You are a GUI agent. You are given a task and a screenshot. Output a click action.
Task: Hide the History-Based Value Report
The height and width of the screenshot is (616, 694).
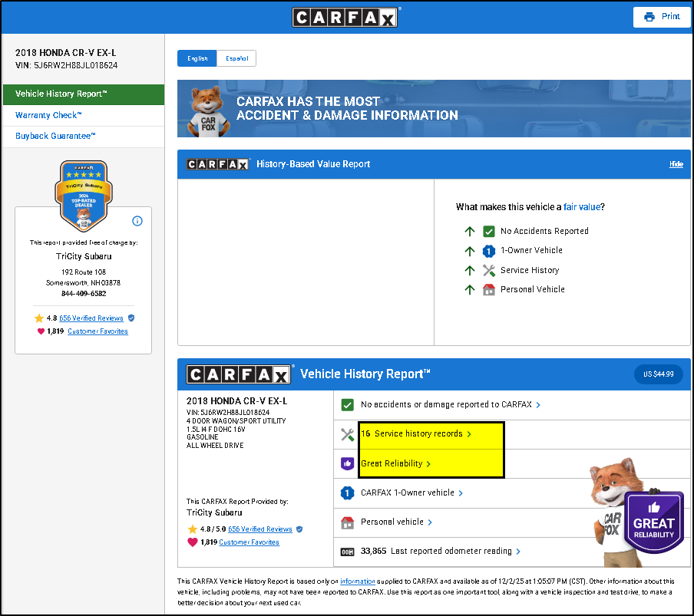tap(676, 164)
